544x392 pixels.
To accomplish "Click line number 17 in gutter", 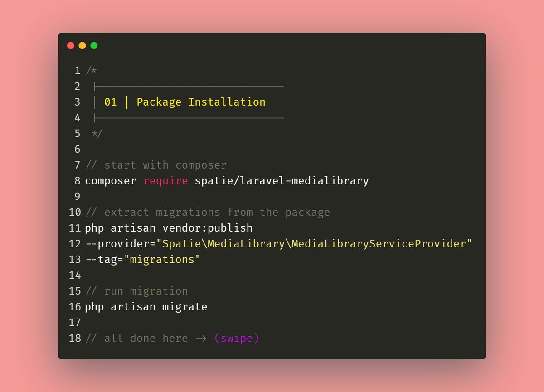I will click(74, 322).
